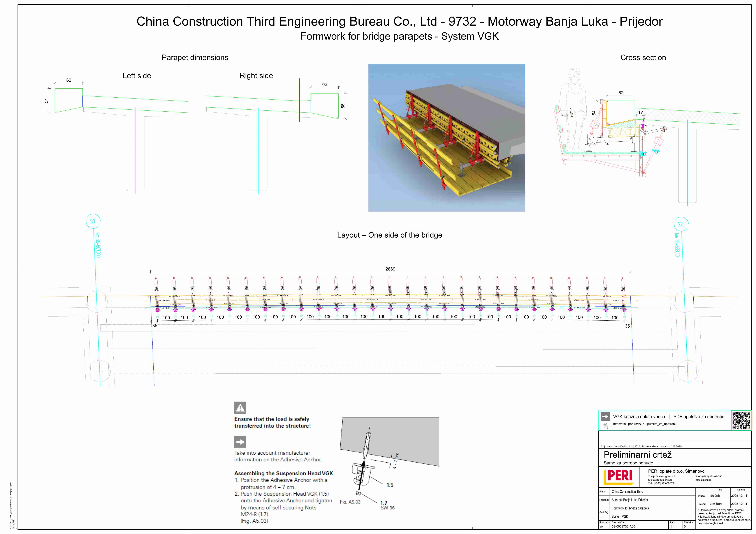Viewport: 756px width, 534px height.
Task: Click Layout – One side of bridge heading
Action: (x=390, y=235)
